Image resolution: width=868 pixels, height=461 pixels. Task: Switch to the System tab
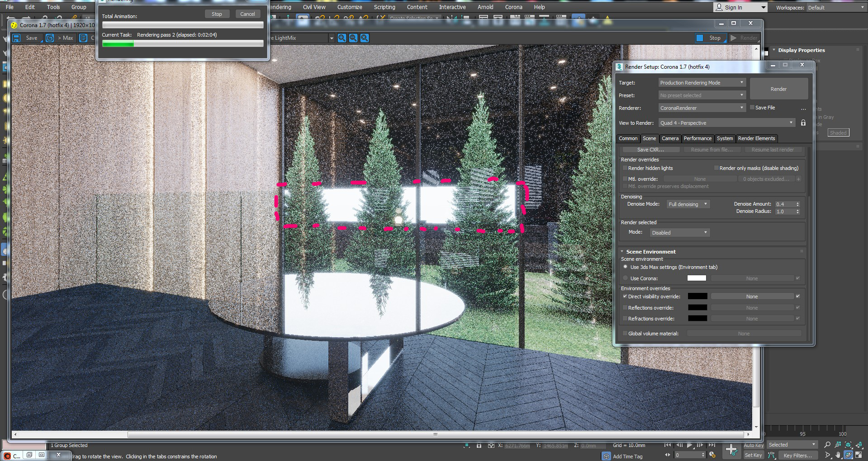tap(725, 138)
